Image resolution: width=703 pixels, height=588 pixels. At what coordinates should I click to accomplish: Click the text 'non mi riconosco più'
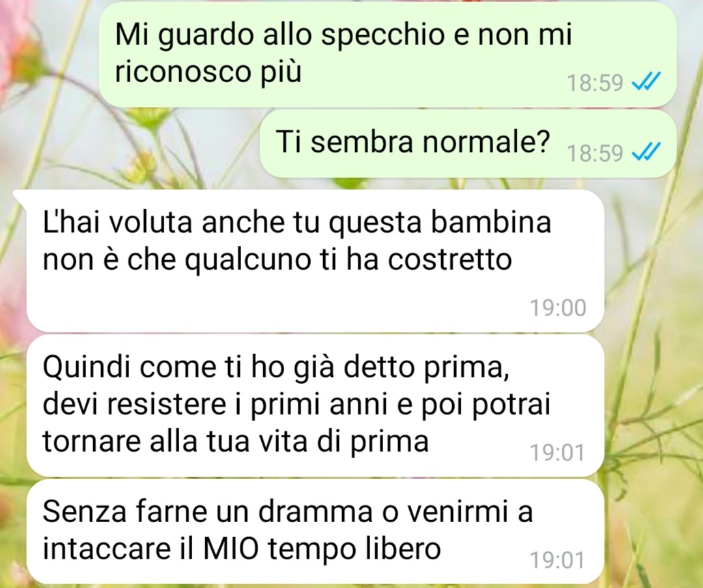[x=343, y=53]
